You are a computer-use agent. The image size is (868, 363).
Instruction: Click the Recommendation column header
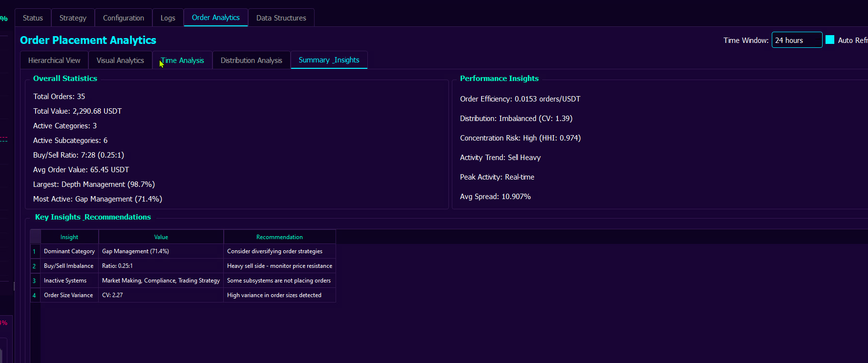click(x=279, y=237)
